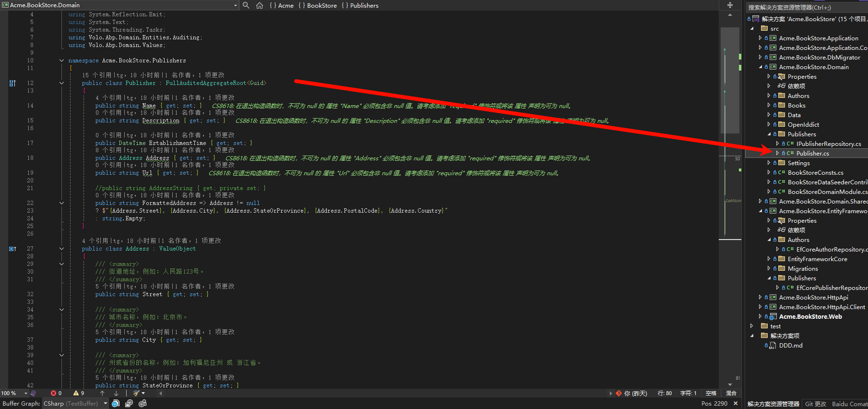Viewport: 868px width, 409px height.
Task: Open the 100 % zoom dropdown
Action: 25,393
